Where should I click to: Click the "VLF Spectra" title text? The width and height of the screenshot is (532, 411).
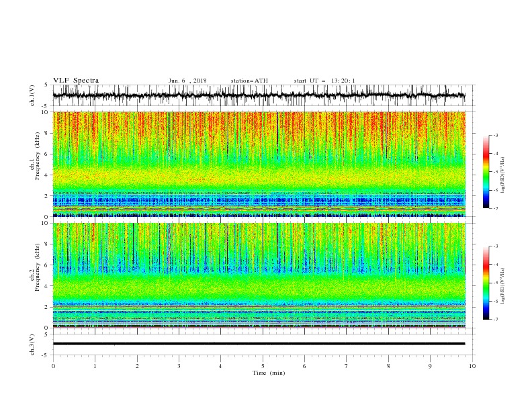tap(76, 81)
